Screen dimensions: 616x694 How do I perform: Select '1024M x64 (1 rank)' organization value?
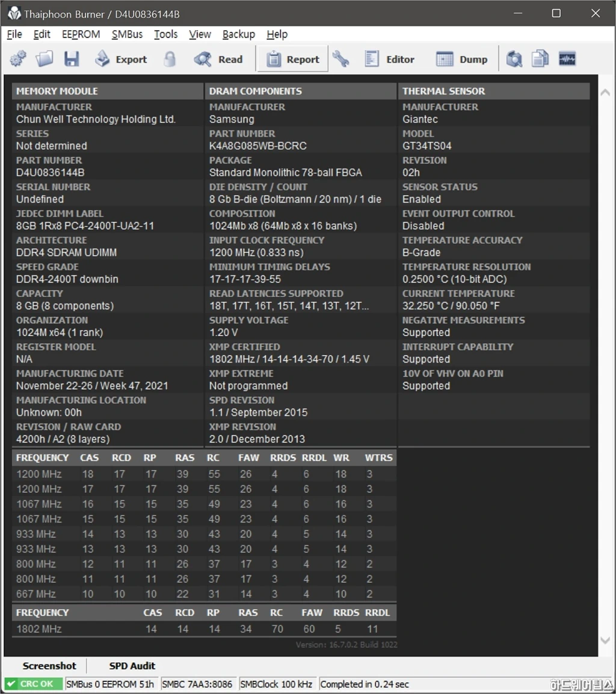(60, 332)
